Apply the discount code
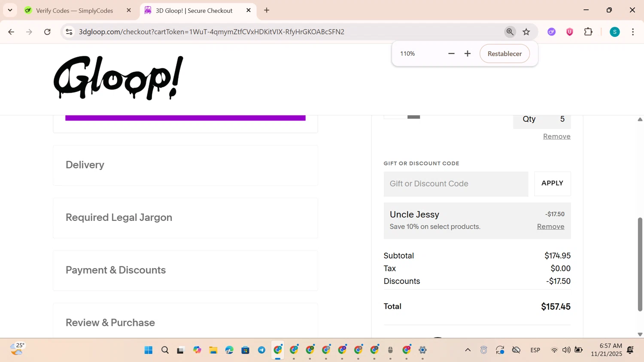 coord(552,184)
